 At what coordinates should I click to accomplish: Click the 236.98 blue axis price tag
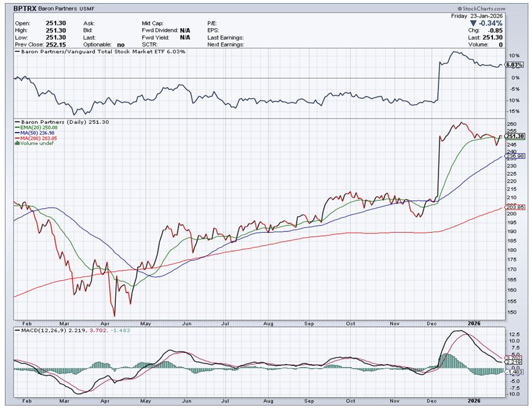click(x=516, y=156)
